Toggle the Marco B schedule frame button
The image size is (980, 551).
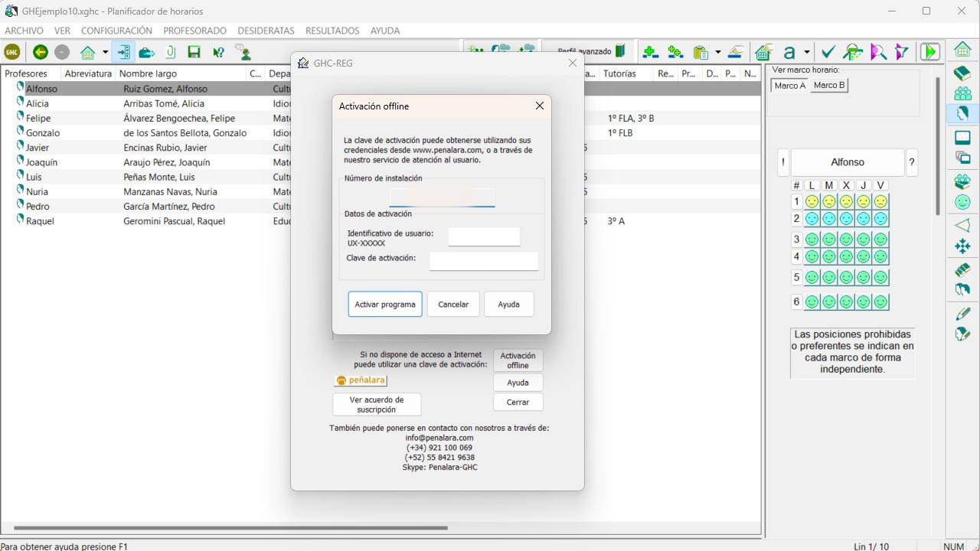829,85
